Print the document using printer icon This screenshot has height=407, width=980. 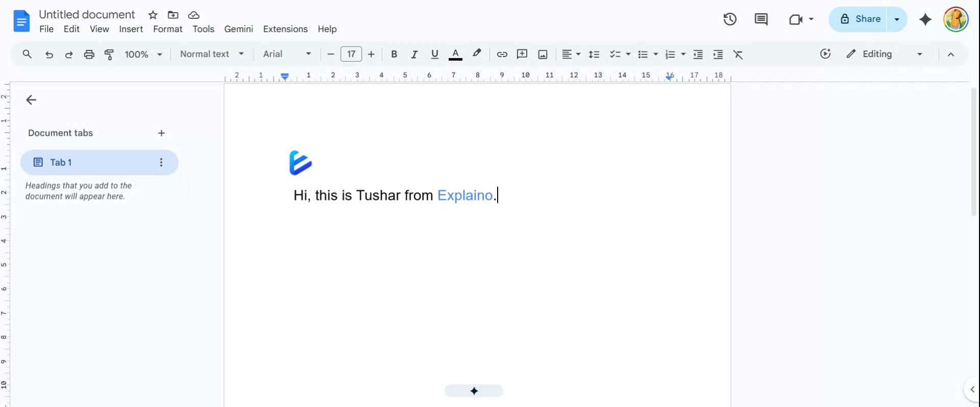coord(89,55)
